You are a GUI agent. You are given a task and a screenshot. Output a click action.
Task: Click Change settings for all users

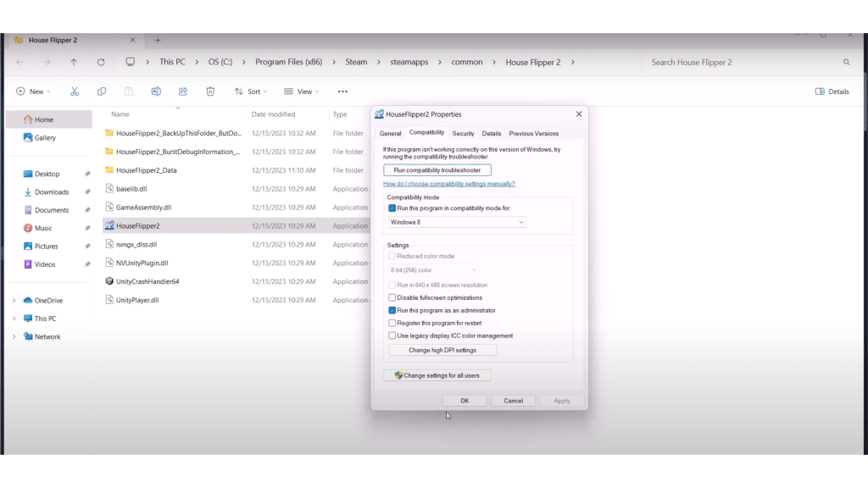coord(437,375)
